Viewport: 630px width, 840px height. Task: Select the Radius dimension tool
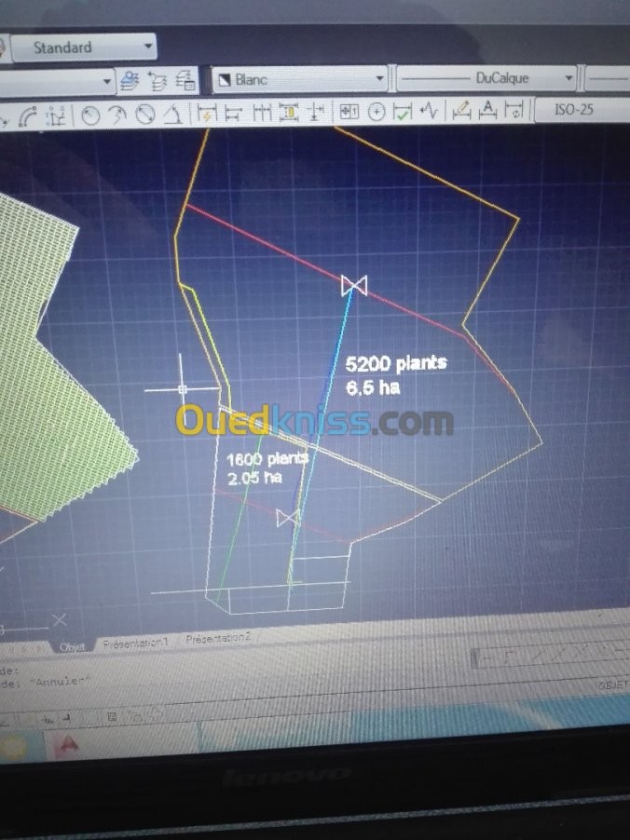point(90,115)
